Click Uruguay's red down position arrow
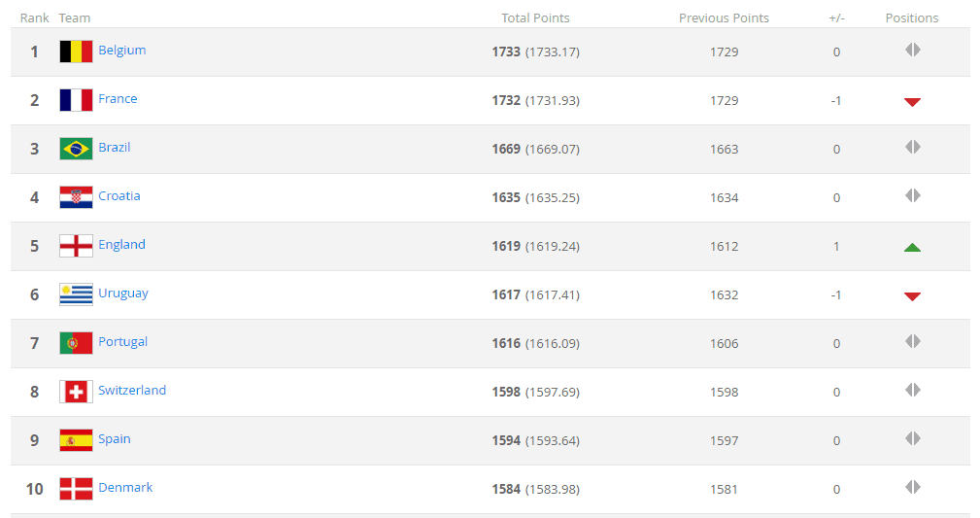Image resolution: width=980 pixels, height=518 pixels. point(912,296)
